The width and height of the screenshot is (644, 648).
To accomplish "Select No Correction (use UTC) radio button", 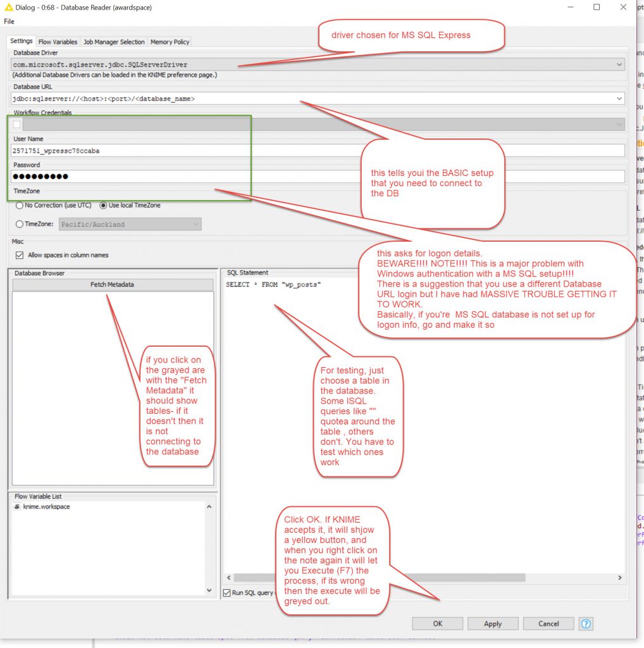I will [20, 205].
